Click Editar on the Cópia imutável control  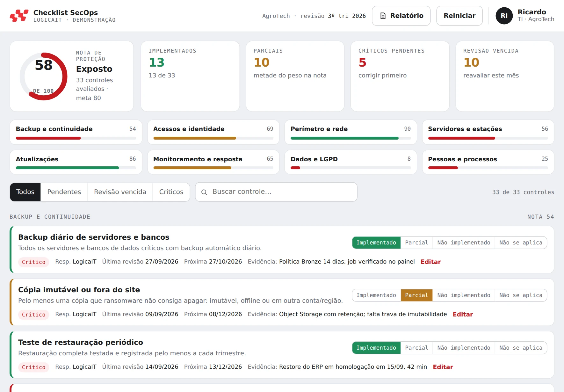click(463, 314)
